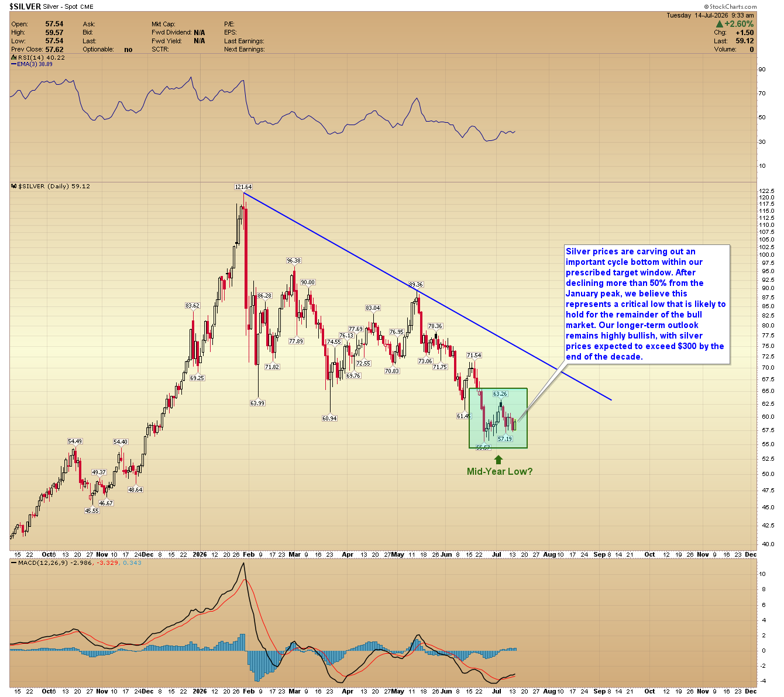The width and height of the screenshot is (784, 697).
Task: Click the 121.64 peak price label
Action: click(243, 187)
